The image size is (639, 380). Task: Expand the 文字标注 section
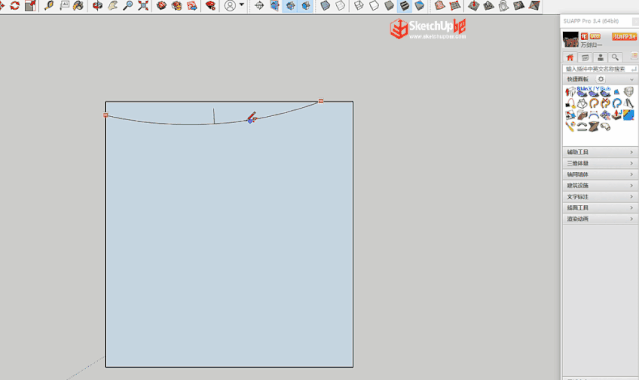pyautogui.click(x=600, y=197)
